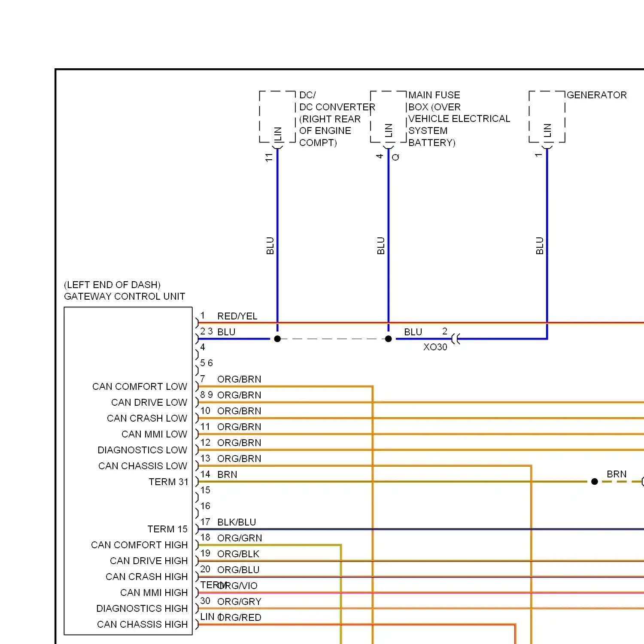This screenshot has height=644, width=644.
Task: Select the CAN COMFORT HIGH label
Action: pyautogui.click(x=139, y=545)
